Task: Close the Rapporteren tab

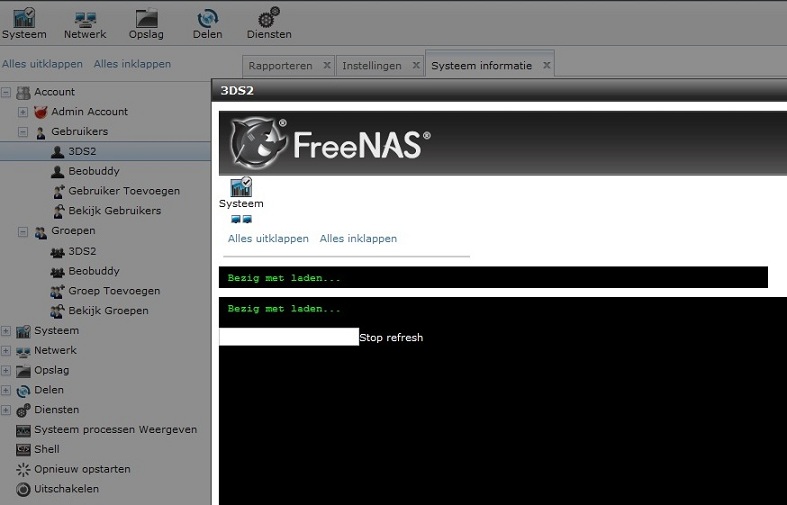Action: point(327,65)
